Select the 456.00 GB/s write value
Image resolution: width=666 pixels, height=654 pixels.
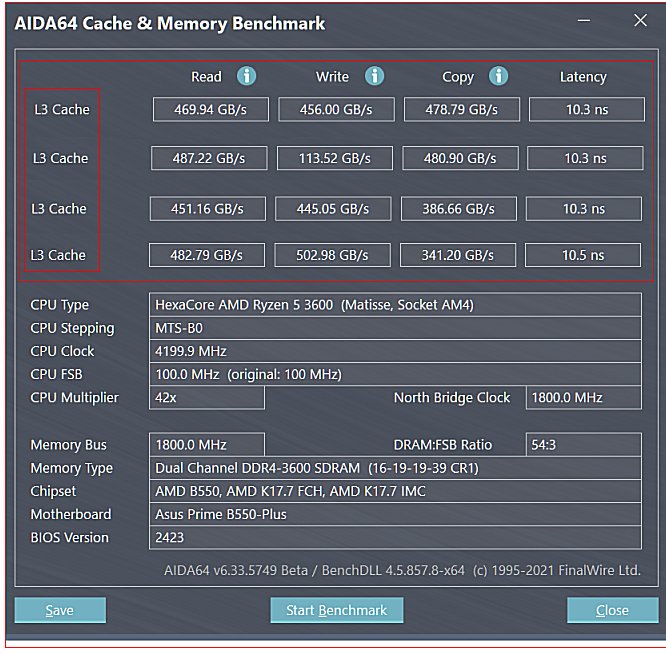click(336, 110)
